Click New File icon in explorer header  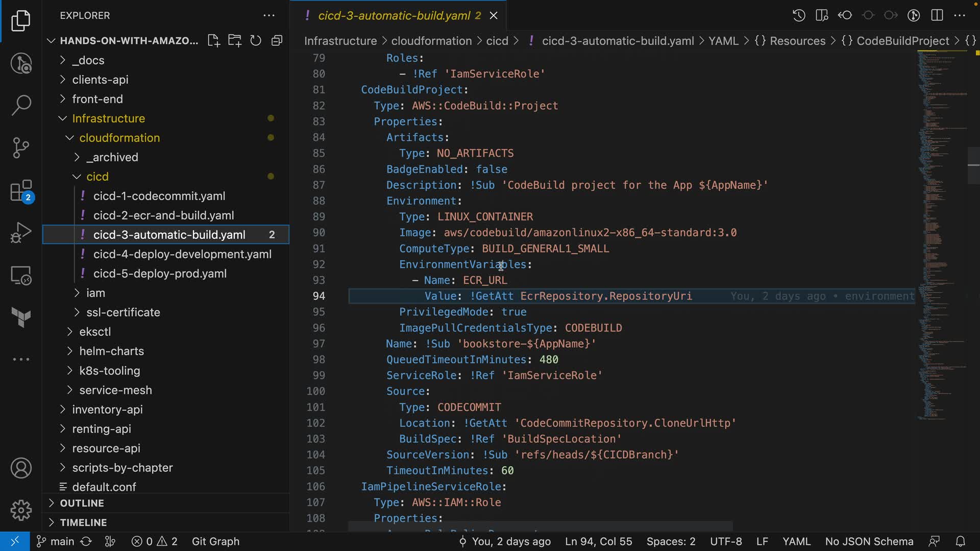click(x=213, y=41)
